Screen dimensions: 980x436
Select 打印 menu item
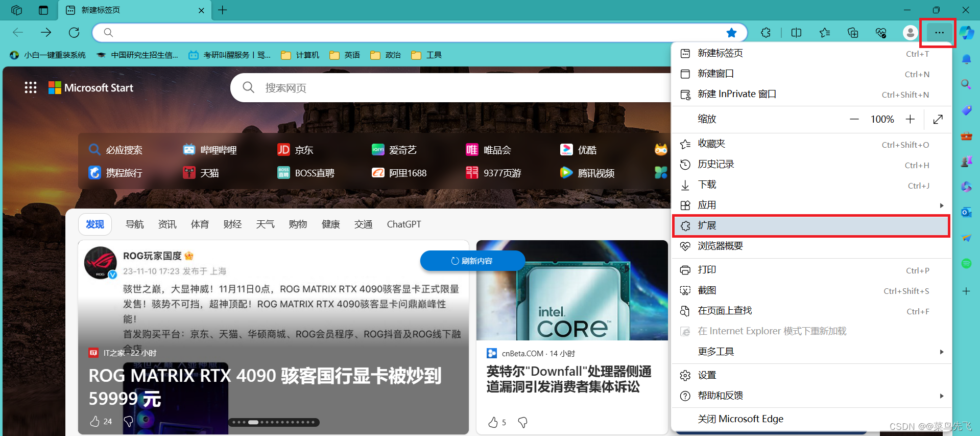click(x=811, y=270)
